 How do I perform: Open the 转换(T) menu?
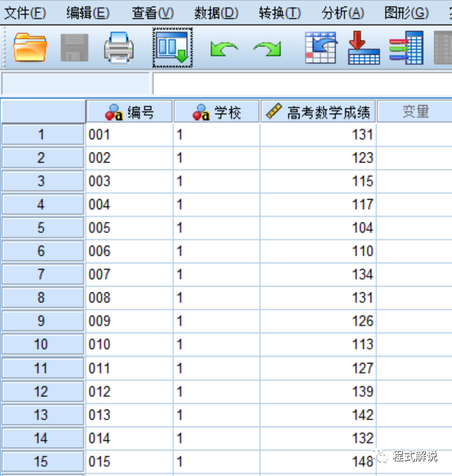(x=280, y=13)
